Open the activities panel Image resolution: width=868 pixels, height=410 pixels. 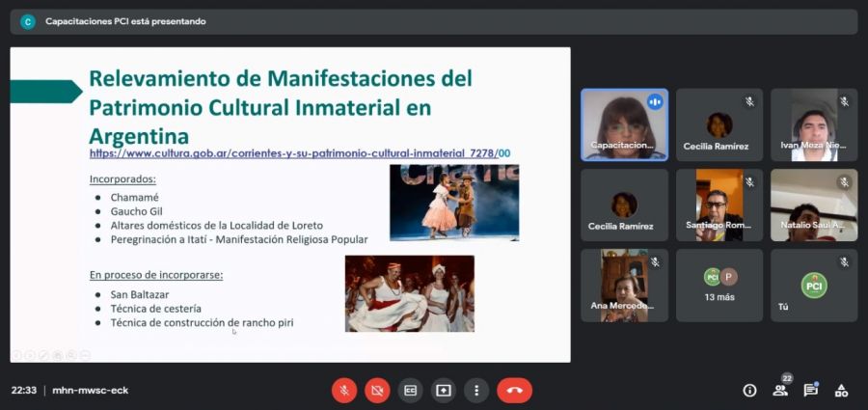point(841,390)
